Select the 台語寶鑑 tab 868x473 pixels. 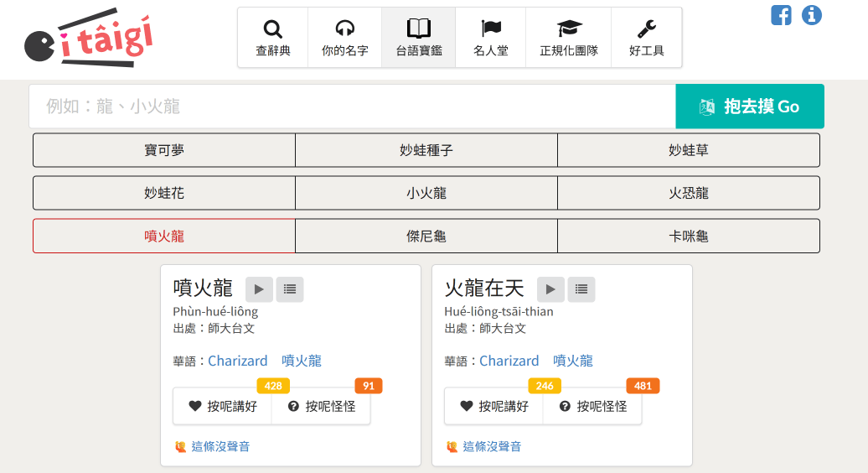pos(419,38)
